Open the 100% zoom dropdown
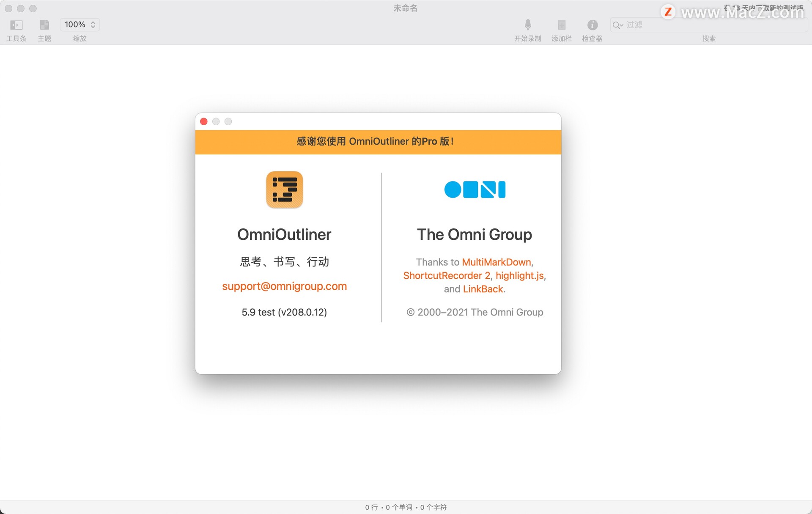Viewport: 812px width, 514px height. (80, 25)
